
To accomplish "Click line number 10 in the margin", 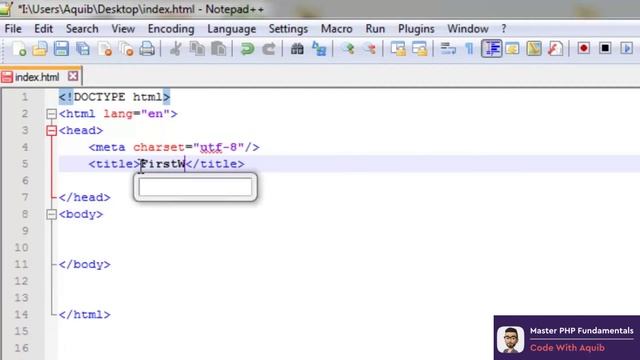I will pos(22,248).
